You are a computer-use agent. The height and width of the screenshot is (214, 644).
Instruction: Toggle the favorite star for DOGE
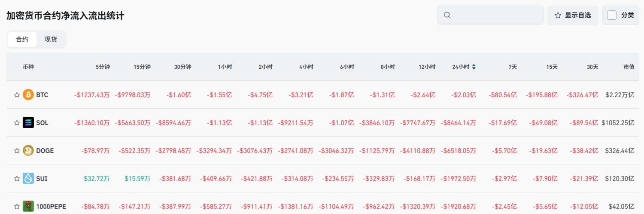(17, 150)
